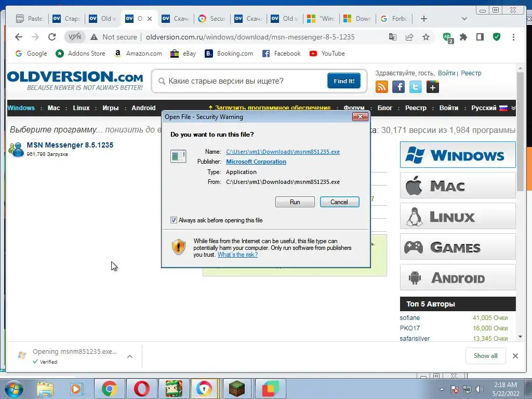
Task: Open the Adblock extension icon
Action: 448,37
